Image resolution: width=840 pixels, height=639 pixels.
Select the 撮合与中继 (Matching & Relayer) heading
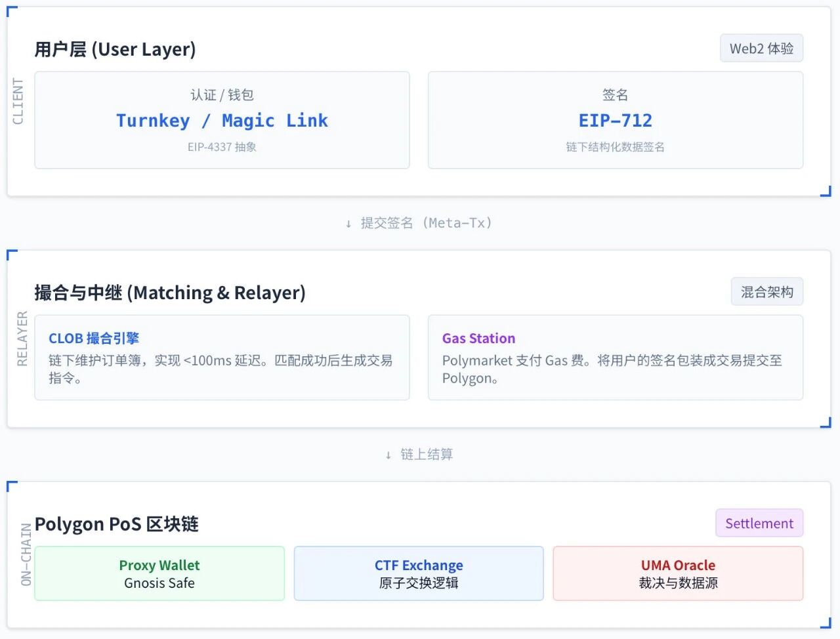pos(170,293)
